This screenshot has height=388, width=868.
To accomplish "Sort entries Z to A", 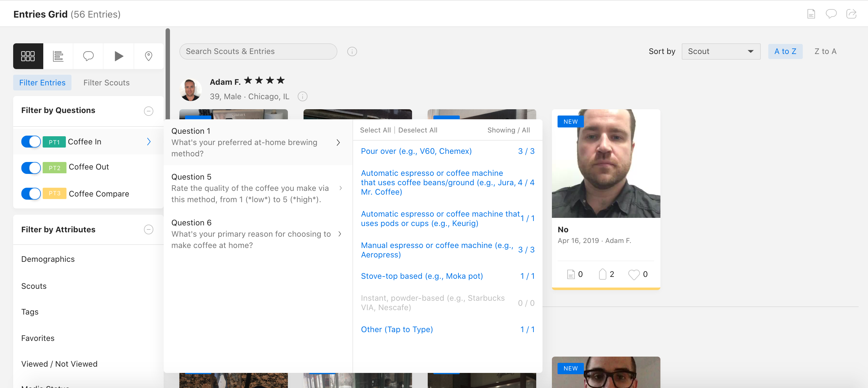I will click(x=825, y=51).
